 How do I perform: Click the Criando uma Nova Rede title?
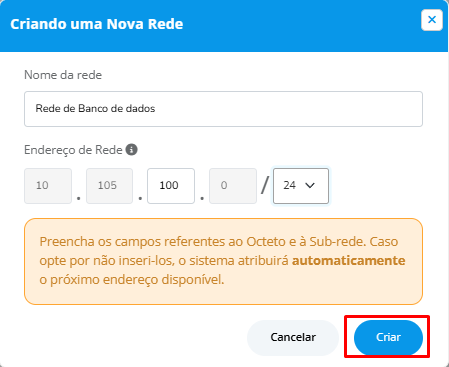point(97,24)
